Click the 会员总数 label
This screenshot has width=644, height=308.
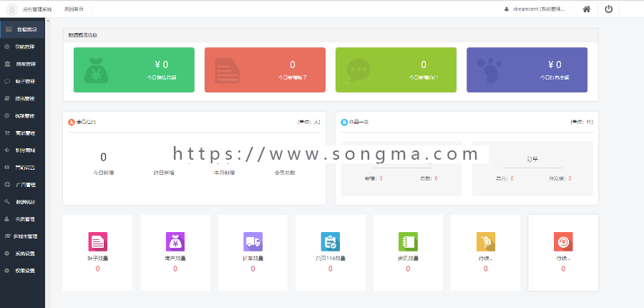pos(285,173)
